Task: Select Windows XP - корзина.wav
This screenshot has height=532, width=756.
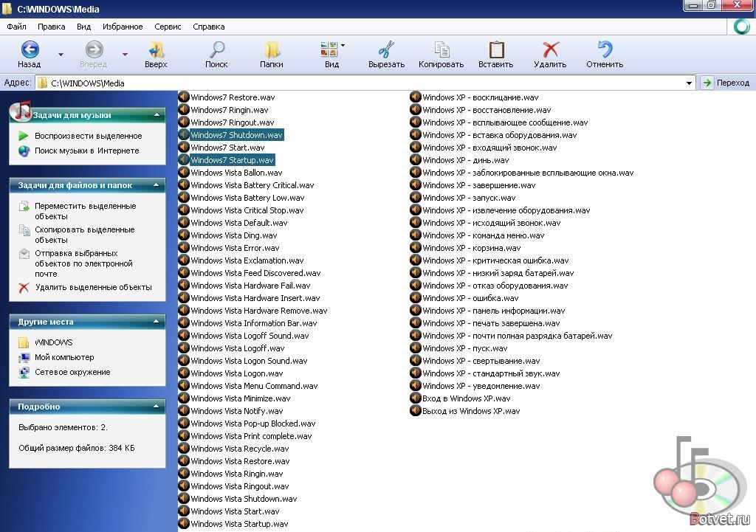Action: (x=472, y=248)
